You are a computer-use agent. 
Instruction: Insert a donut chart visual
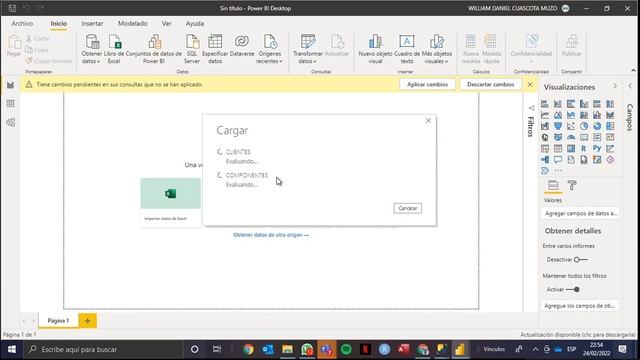pyautogui.click(x=597, y=126)
